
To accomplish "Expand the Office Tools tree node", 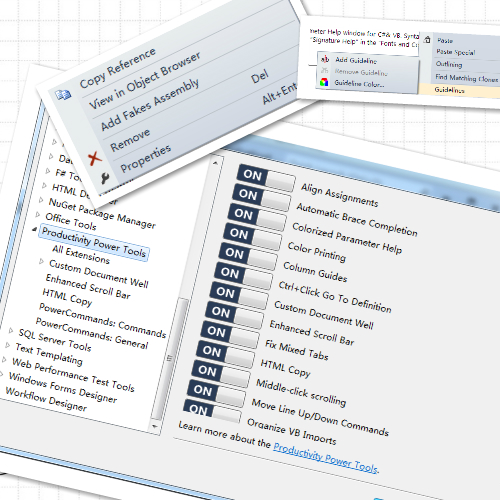I will pyautogui.click(x=38, y=214).
